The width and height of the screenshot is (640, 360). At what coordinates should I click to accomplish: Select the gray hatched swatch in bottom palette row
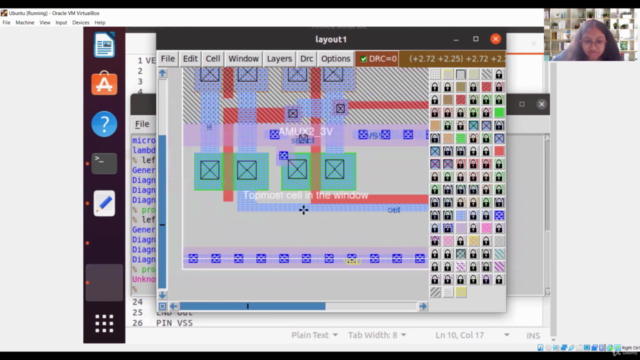pos(435,292)
